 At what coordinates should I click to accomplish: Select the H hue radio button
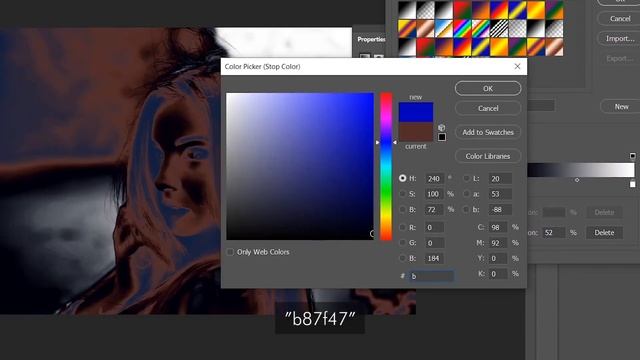pyautogui.click(x=402, y=178)
